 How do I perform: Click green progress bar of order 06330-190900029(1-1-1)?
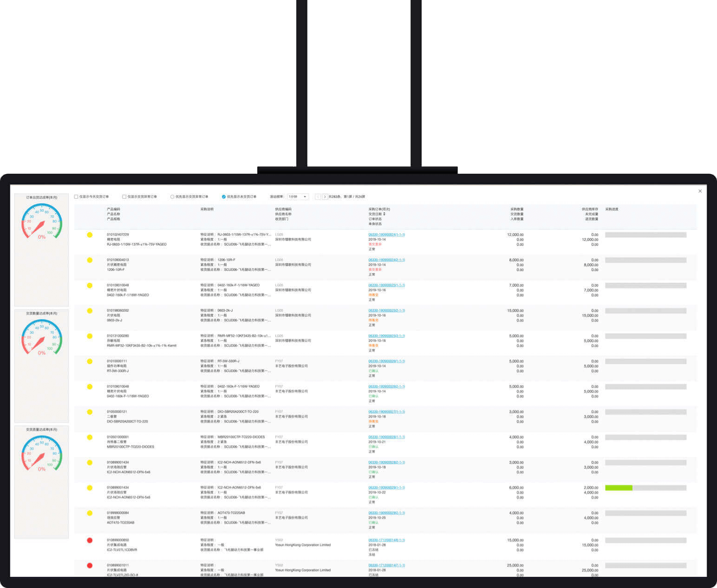tap(619, 488)
